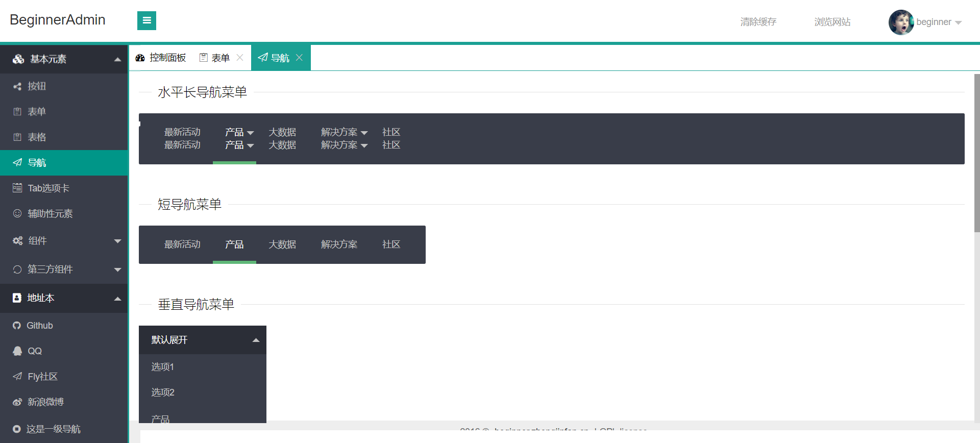Open the beginner user dropdown arrow
The height and width of the screenshot is (443, 980).
tap(958, 23)
